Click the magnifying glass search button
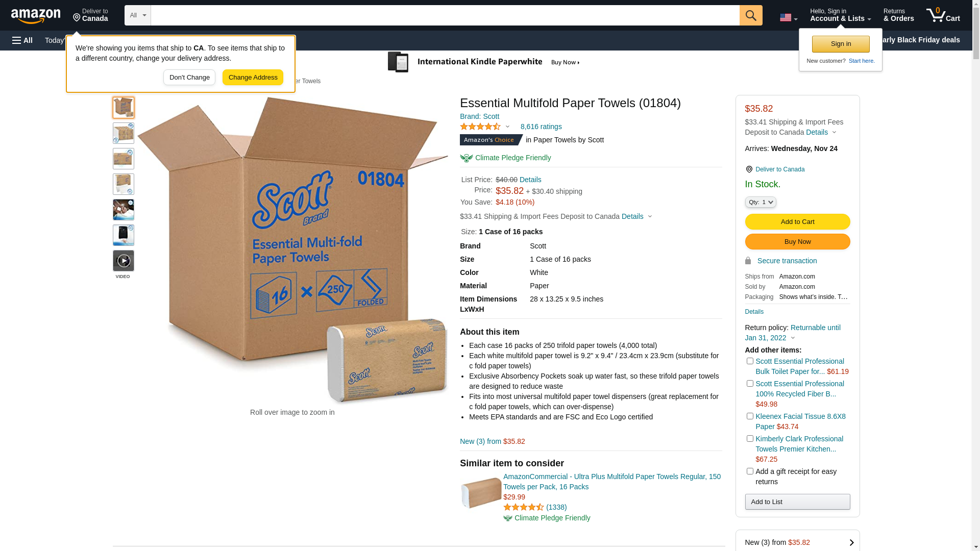The image size is (980, 551). click(751, 15)
